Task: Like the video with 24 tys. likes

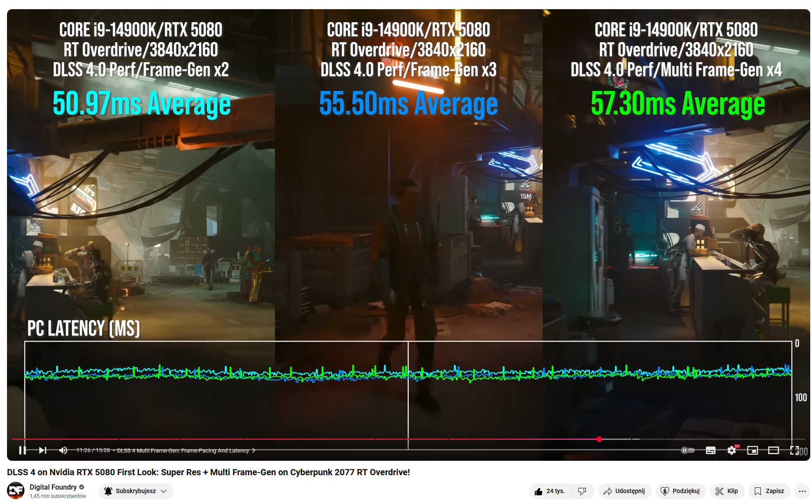Action: [550, 491]
